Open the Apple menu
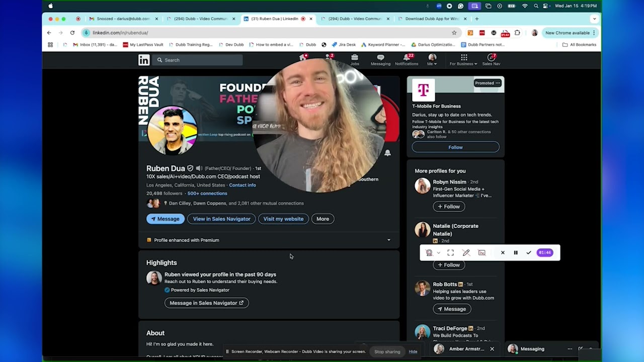Image resolution: width=644 pixels, height=362 pixels. (x=50, y=6)
